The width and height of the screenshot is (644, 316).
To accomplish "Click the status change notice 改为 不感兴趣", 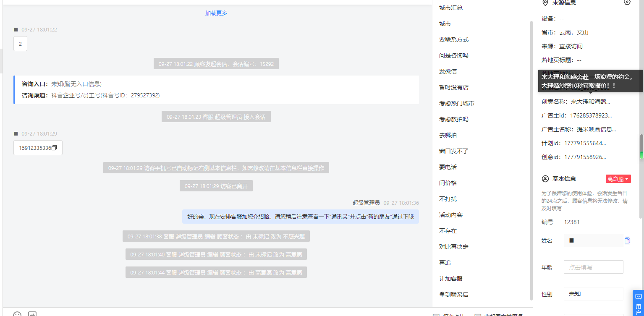I will [x=216, y=236].
